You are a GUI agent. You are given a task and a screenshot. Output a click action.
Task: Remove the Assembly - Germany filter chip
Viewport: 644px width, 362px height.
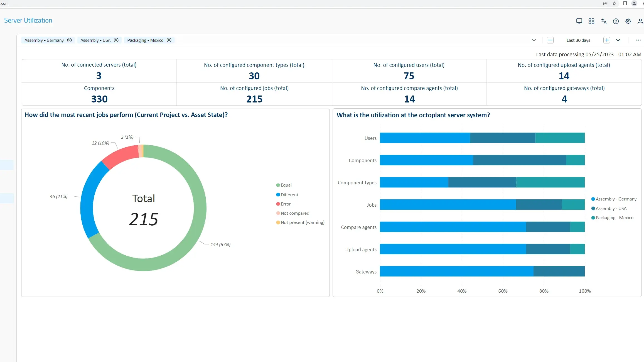click(69, 40)
